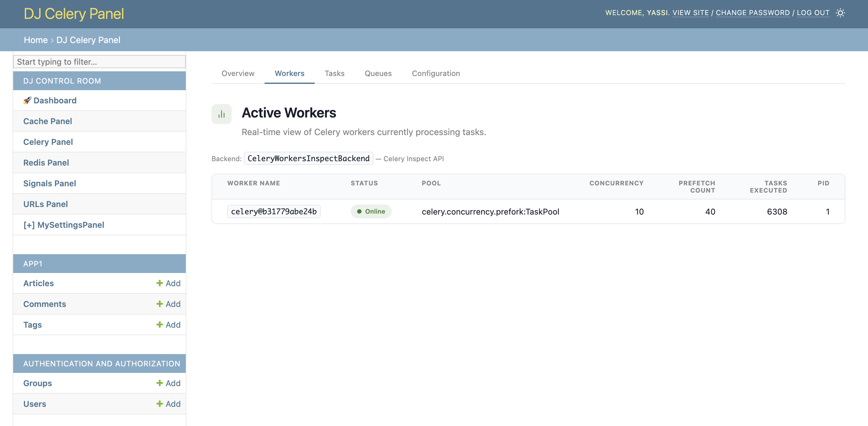868x426 pixels.
Task: Click the Online status badge
Action: [371, 211]
